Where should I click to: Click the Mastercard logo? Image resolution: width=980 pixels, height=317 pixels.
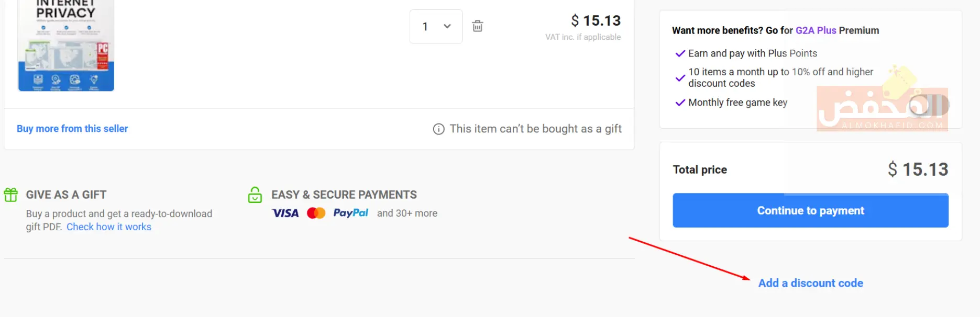coord(316,213)
